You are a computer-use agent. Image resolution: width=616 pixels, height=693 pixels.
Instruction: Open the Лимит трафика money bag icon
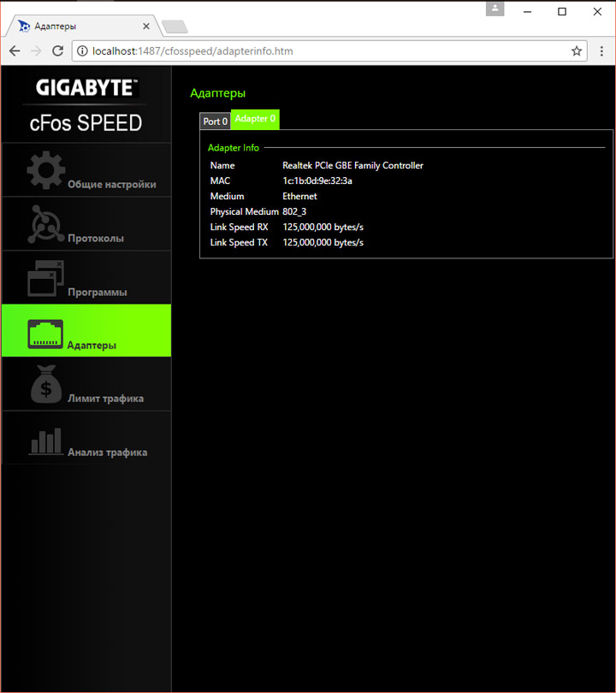pyautogui.click(x=46, y=384)
